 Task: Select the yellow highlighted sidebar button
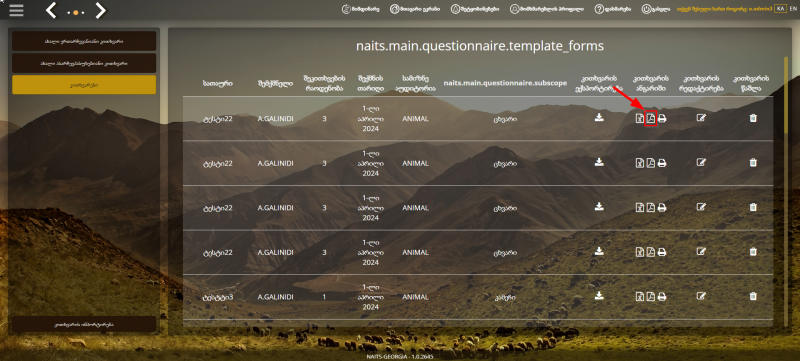tap(84, 85)
